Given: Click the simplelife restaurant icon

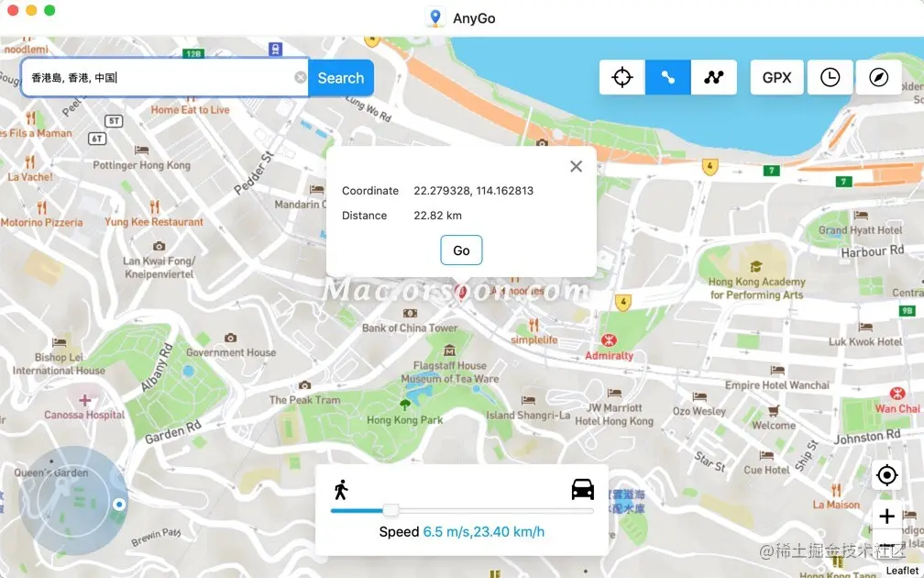Looking at the screenshot, I should pos(533,325).
